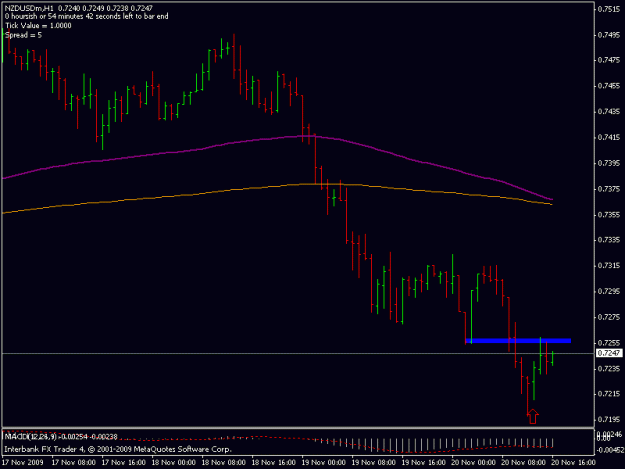
Task: Click the 0.7255 price axis label
Action: [609, 343]
